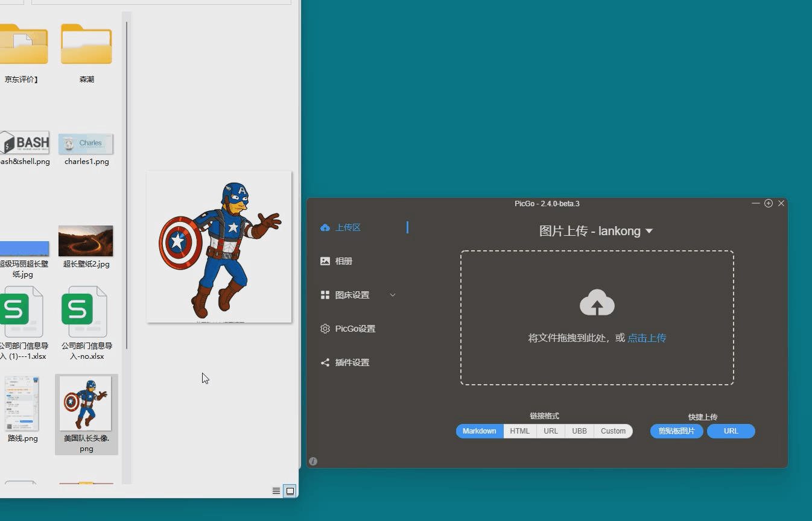812x521 pixels.
Task: Click the gear icon beside PicGo设置
Action: [325, 329]
